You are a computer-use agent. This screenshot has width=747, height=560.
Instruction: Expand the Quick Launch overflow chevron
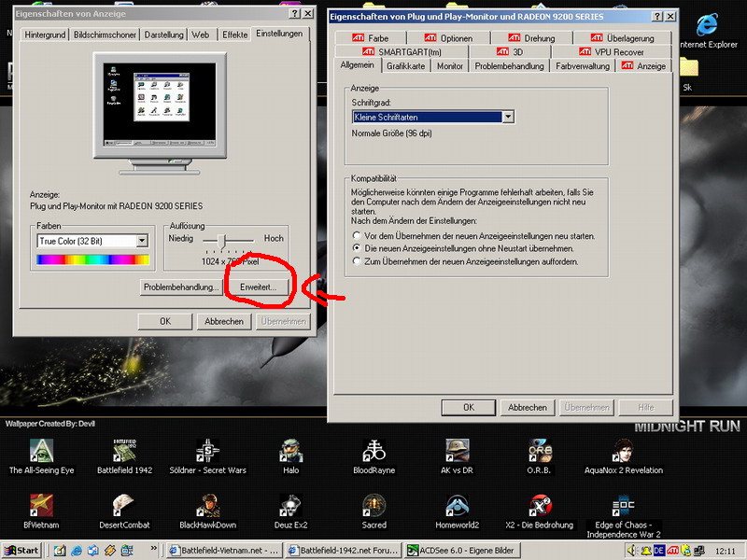pyautogui.click(x=153, y=549)
